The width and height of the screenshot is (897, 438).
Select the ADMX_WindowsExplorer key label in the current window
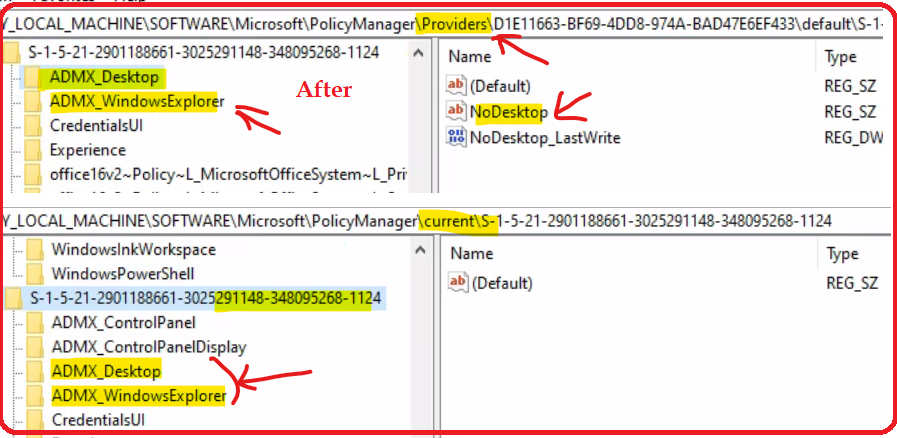[x=138, y=395]
